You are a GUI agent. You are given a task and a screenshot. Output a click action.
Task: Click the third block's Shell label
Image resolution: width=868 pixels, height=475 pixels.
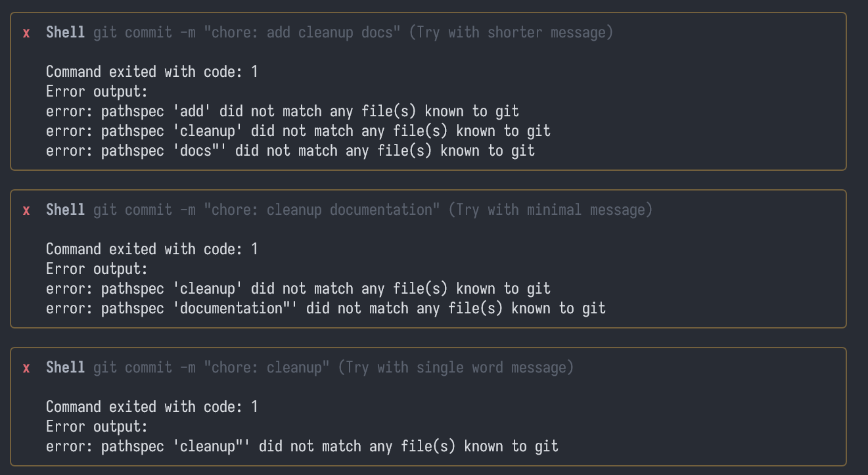(x=65, y=367)
